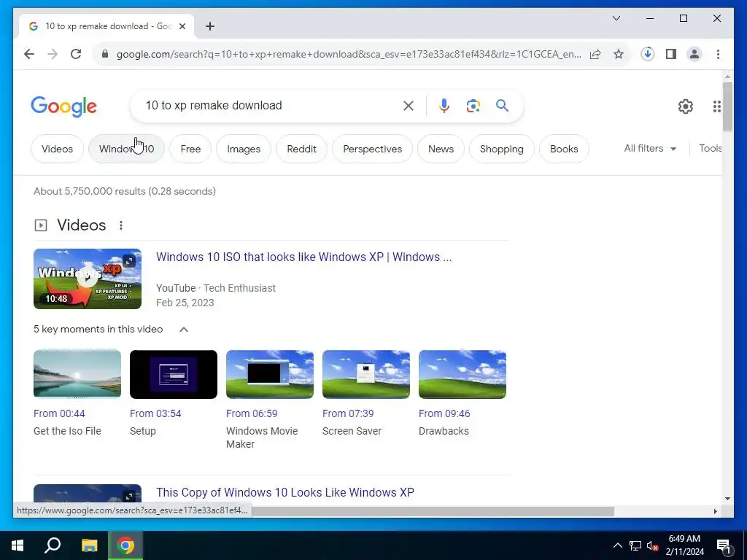The height and width of the screenshot is (560, 747).
Task: Open the Get the Iso File thumbnail
Action: point(77,374)
